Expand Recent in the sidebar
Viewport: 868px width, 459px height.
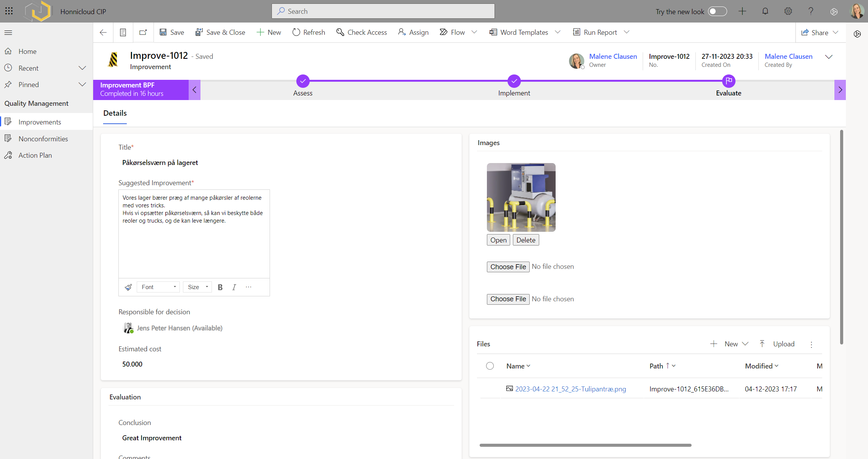click(82, 68)
